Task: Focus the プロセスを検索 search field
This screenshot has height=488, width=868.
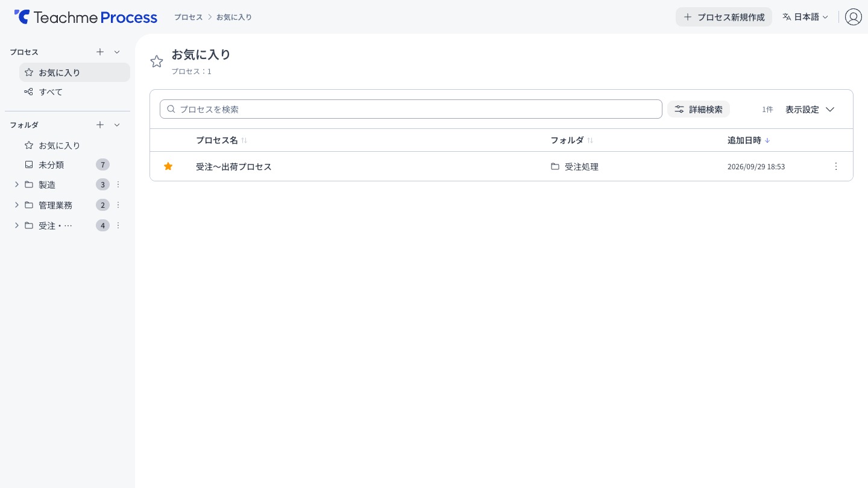Action: coord(411,109)
